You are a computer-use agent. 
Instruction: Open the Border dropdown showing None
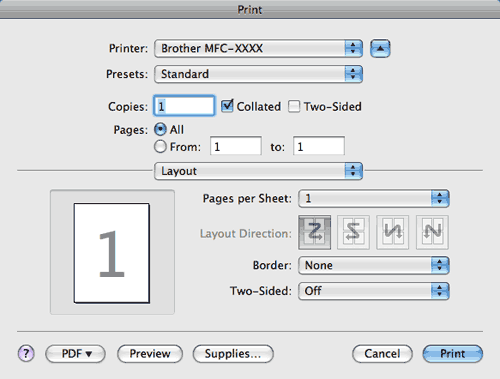click(374, 265)
